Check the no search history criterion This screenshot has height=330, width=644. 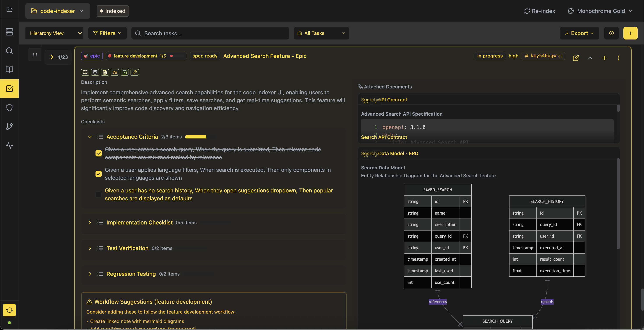coord(99,194)
